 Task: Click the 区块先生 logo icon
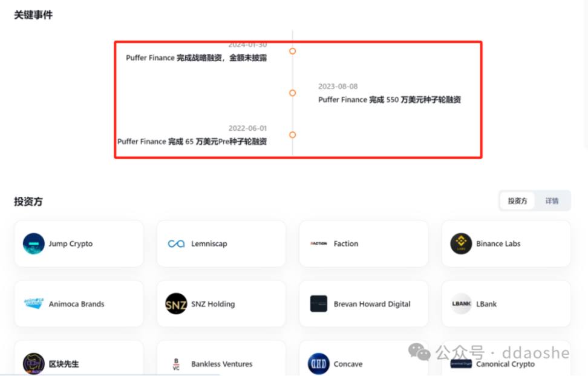point(34,364)
